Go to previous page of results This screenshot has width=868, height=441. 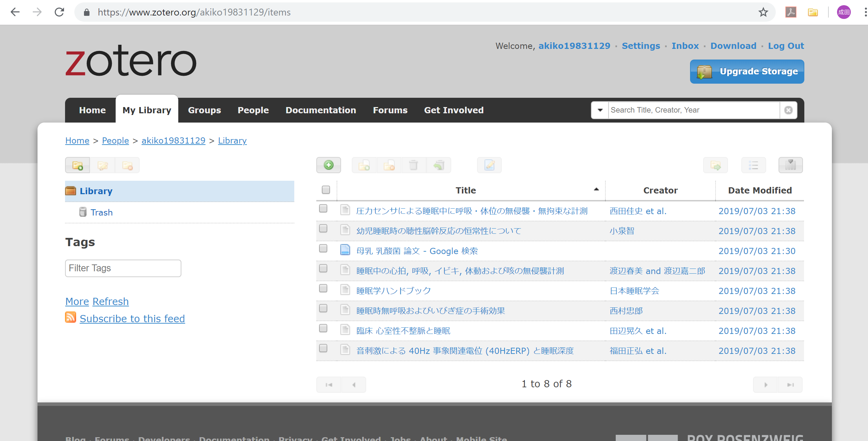pyautogui.click(x=354, y=385)
